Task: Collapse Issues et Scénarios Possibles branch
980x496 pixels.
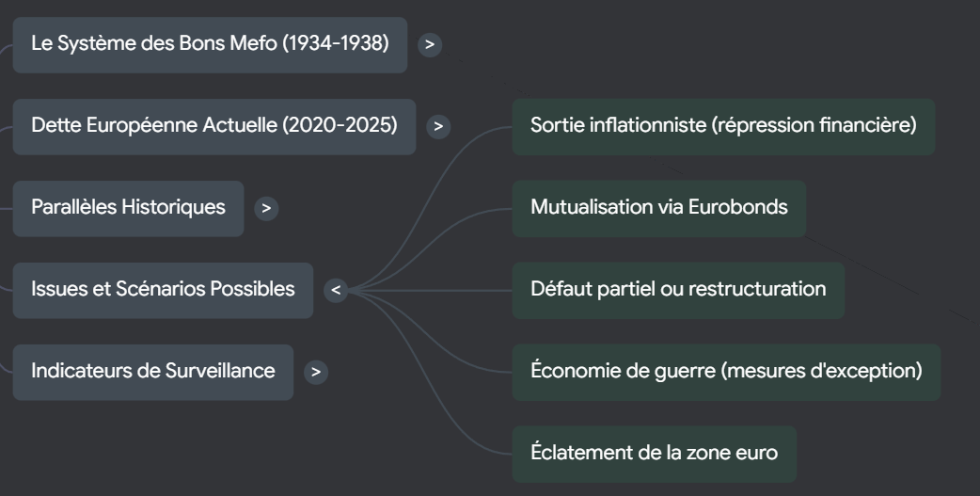Action: 337,290
